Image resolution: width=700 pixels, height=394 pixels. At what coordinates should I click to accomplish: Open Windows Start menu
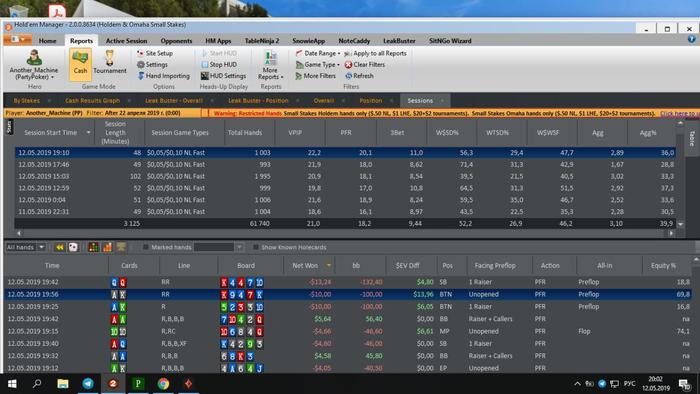point(12,384)
